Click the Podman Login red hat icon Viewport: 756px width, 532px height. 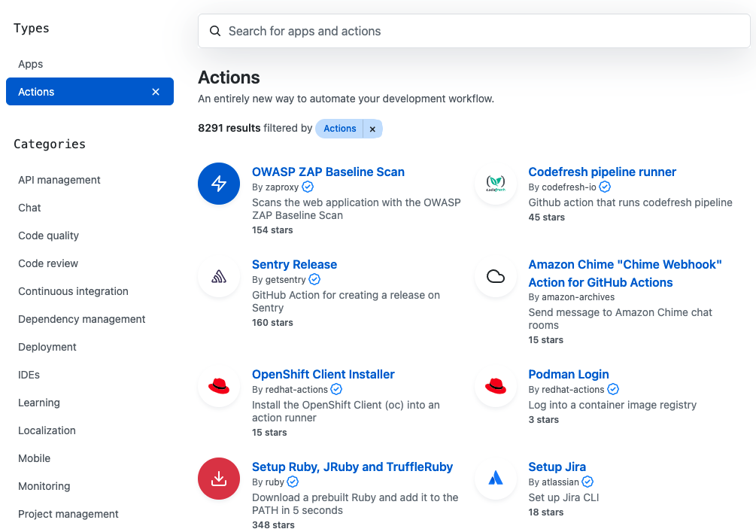point(496,386)
